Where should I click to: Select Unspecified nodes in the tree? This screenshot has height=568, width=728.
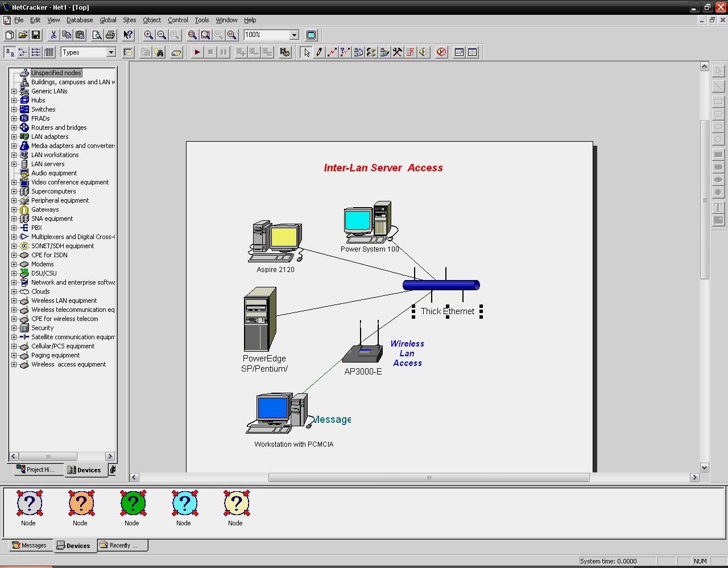(56, 73)
